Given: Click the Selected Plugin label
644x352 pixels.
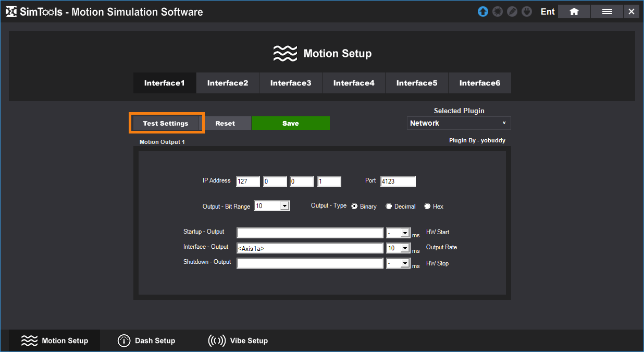Looking at the screenshot, I should pyautogui.click(x=459, y=111).
